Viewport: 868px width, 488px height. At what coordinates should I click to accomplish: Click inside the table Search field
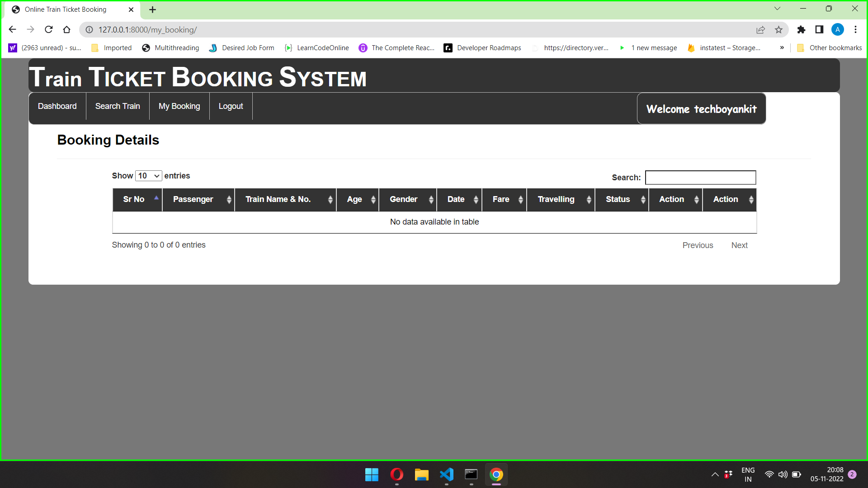(x=700, y=178)
